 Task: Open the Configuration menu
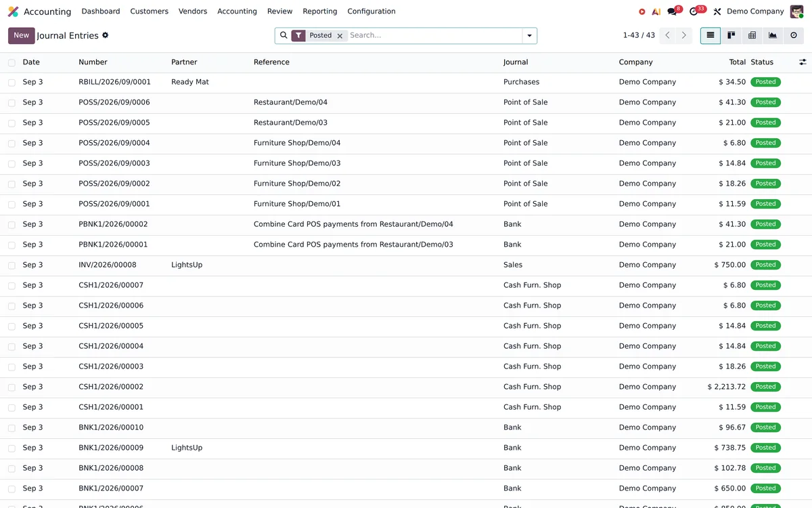(x=371, y=12)
